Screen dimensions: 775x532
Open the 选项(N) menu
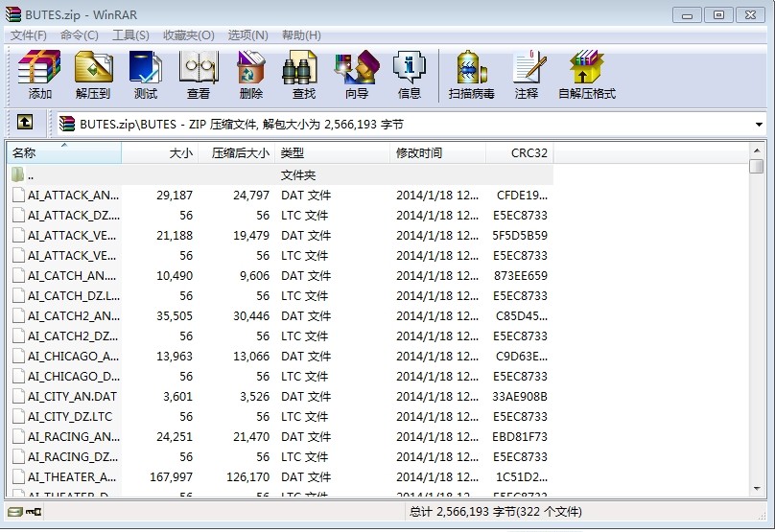pos(247,35)
